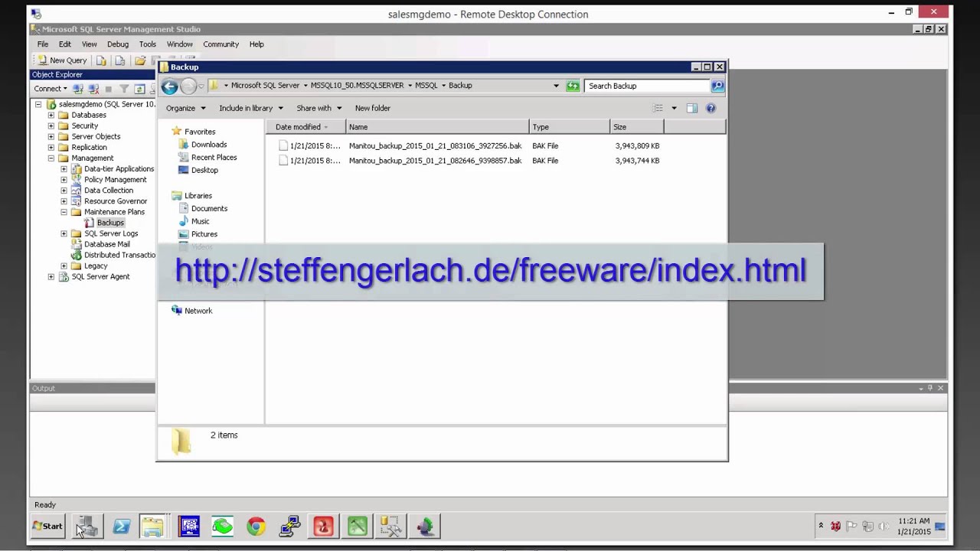Collapse the Management folder

coord(51,158)
